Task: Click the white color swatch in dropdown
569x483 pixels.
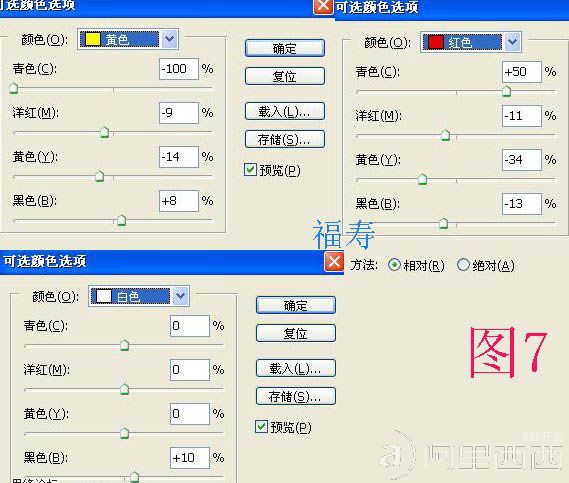Action: point(103,296)
